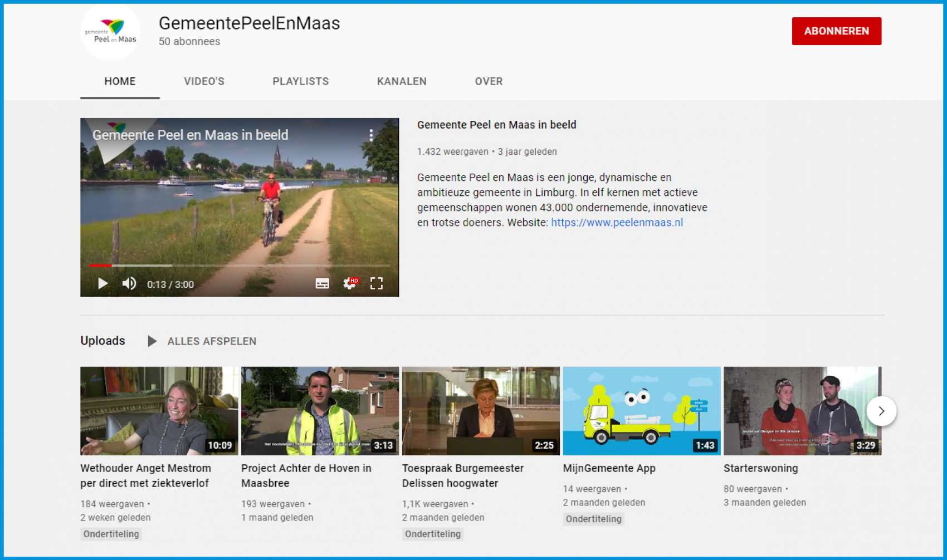
Task: Click the overlay title on featured video
Action: 190,135
